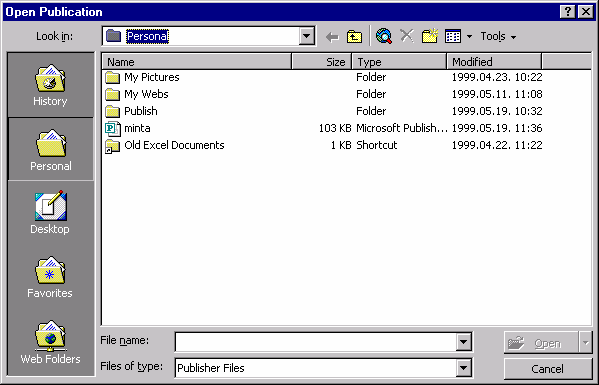Go to Desktop via places bar
This screenshot has height=385, width=599.
(x=50, y=212)
